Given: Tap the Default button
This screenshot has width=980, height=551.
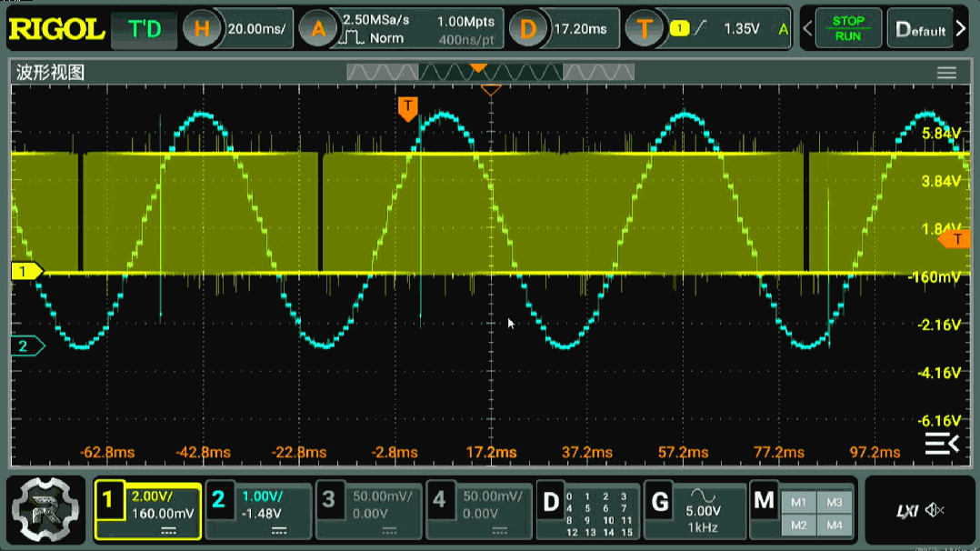Looking at the screenshot, I should 920,29.
